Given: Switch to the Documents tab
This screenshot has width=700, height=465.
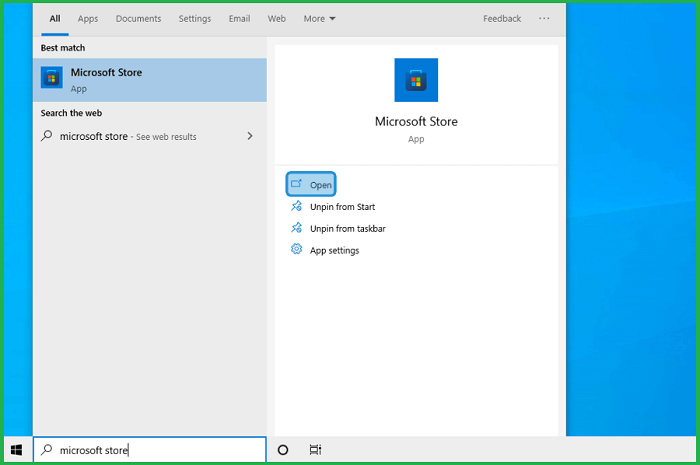Looking at the screenshot, I should pyautogui.click(x=138, y=19).
